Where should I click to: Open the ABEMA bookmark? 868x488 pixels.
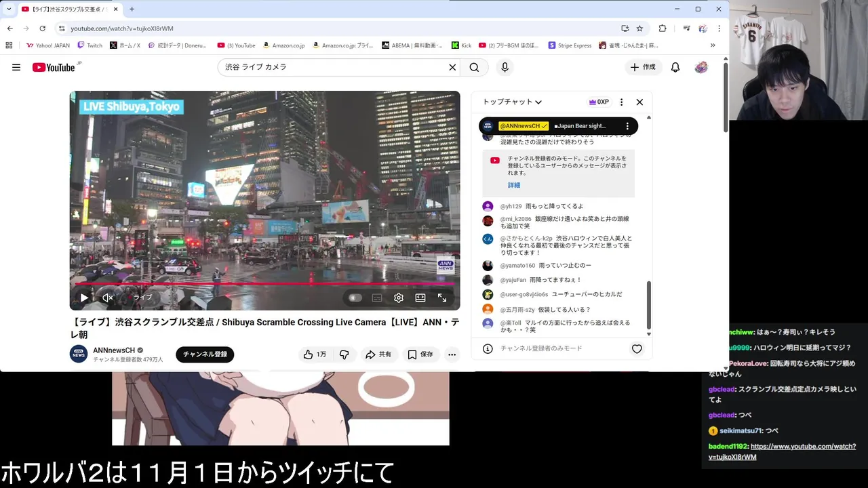coord(412,45)
